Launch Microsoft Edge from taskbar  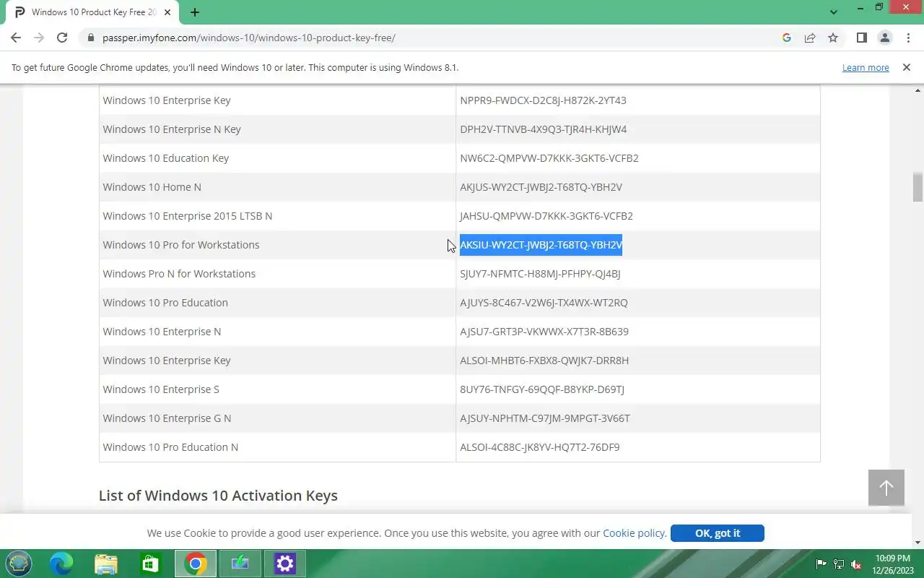(62, 564)
